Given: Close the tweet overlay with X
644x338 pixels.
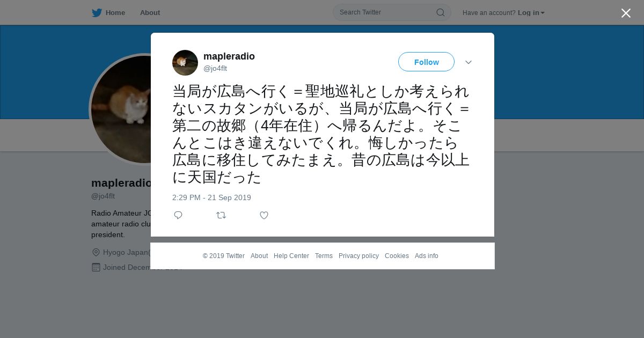Looking at the screenshot, I should pyautogui.click(x=626, y=13).
